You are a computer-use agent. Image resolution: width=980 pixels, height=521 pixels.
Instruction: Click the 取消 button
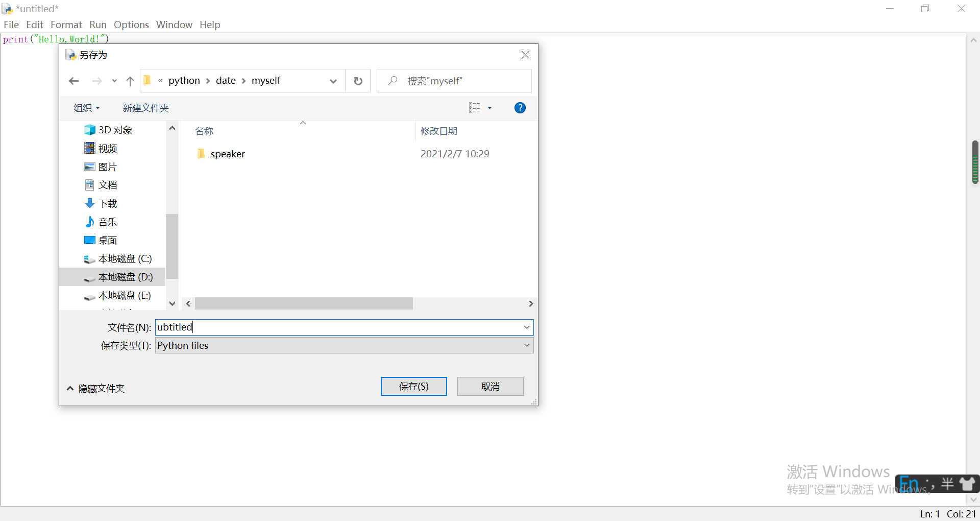(x=491, y=387)
